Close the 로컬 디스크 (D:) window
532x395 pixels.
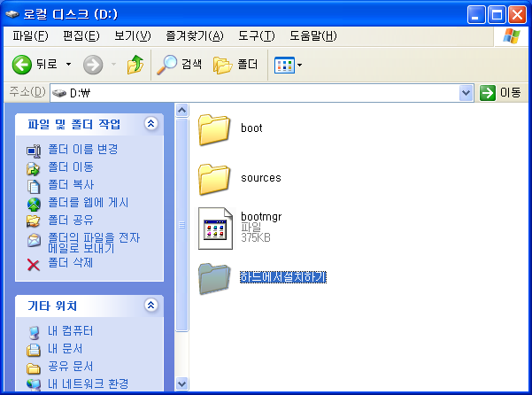(518, 15)
